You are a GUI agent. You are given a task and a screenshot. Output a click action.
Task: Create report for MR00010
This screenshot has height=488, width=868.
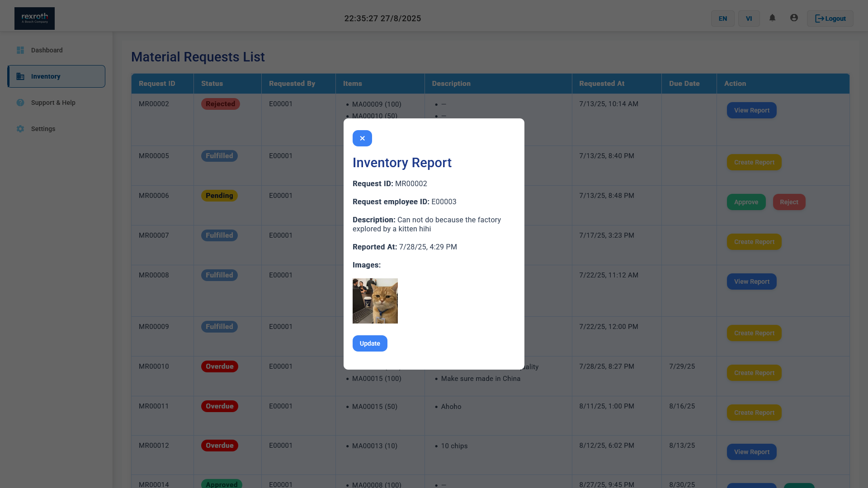754,373
